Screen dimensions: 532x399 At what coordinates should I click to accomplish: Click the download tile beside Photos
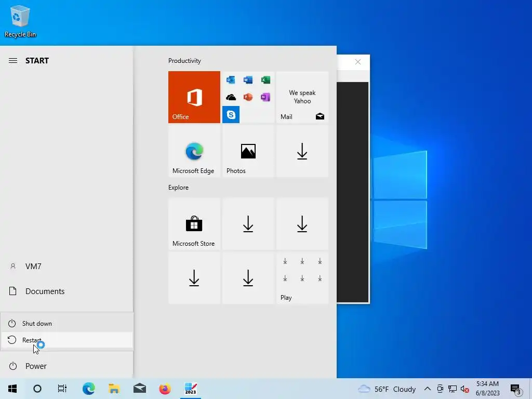[302, 151]
